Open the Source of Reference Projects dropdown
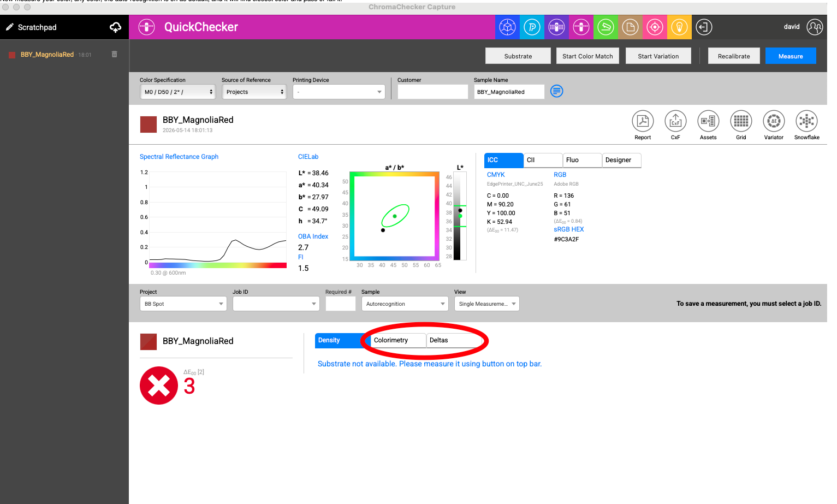Screen dimensions: 837x504 [x=254, y=92]
